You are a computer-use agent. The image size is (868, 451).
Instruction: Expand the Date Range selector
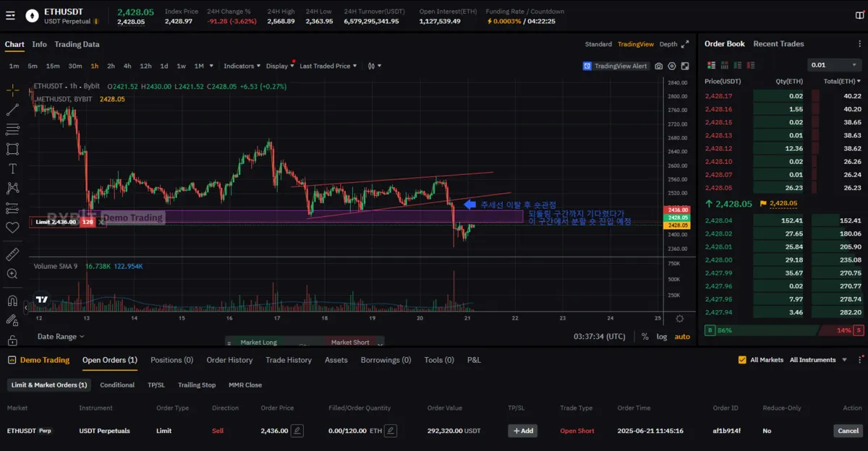[x=61, y=337]
